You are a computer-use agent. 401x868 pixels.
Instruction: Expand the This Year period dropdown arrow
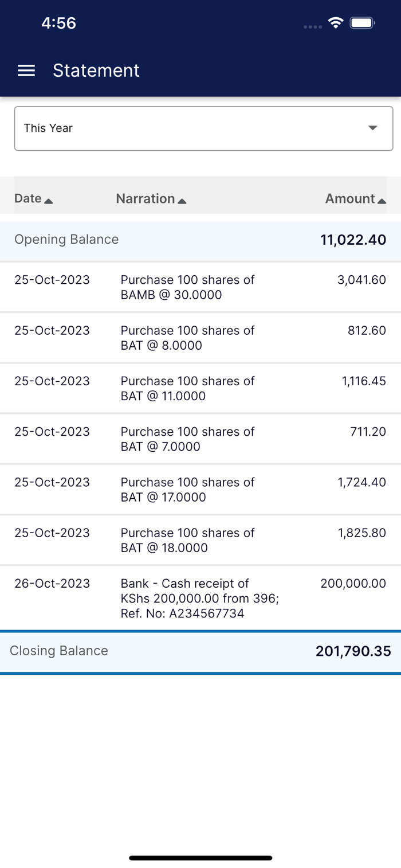pos(373,128)
